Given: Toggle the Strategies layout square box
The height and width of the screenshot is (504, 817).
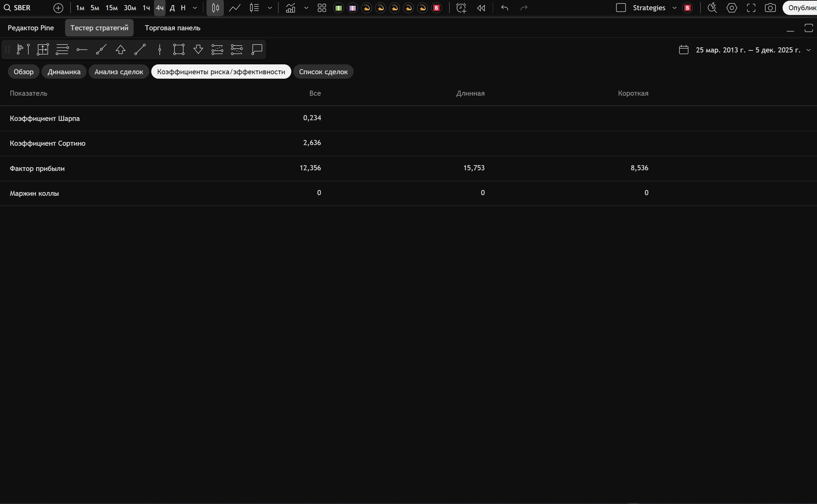Looking at the screenshot, I should click(621, 8).
